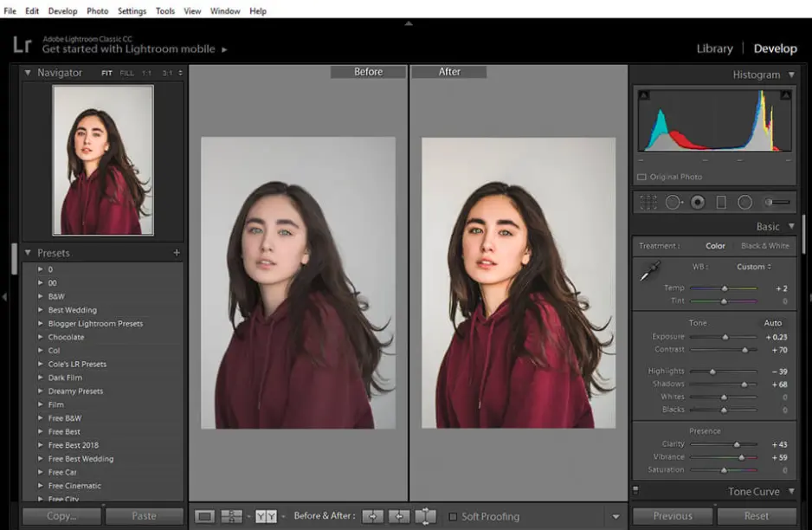Toggle the Original Photo checkbox
The image size is (812, 530).
[x=641, y=177]
